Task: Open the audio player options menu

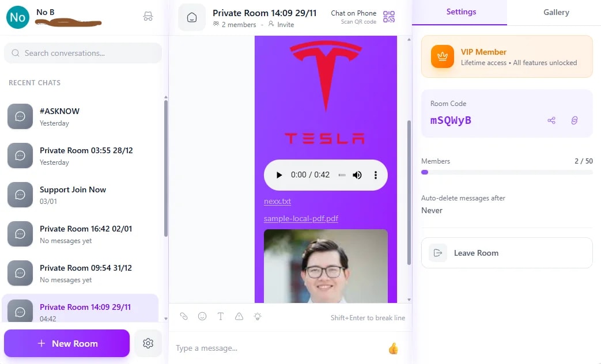Action: (376, 175)
